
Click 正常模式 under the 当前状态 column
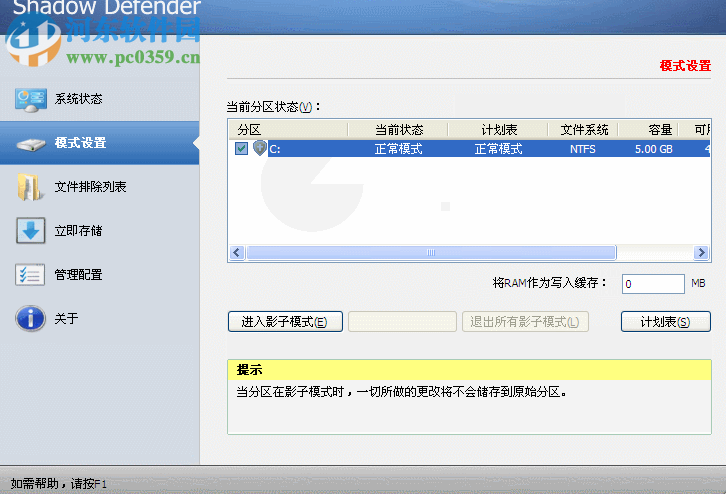pos(398,149)
